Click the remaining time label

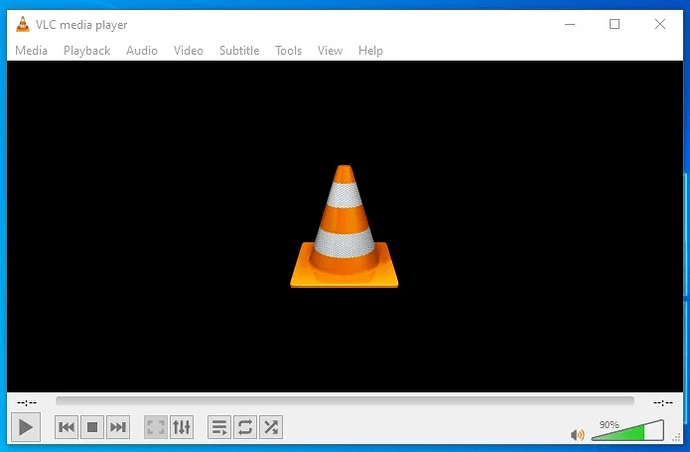coord(663,402)
